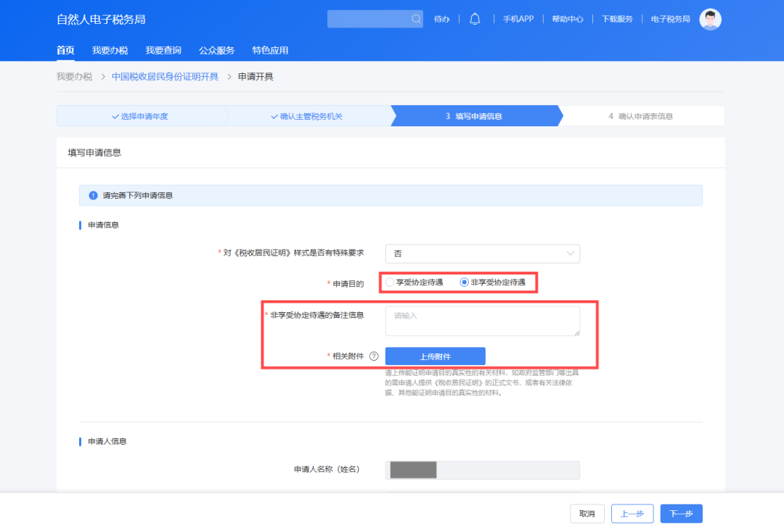Open the 帮助中心 link
Image resolution: width=784 pixels, height=532 pixels.
(567, 19)
